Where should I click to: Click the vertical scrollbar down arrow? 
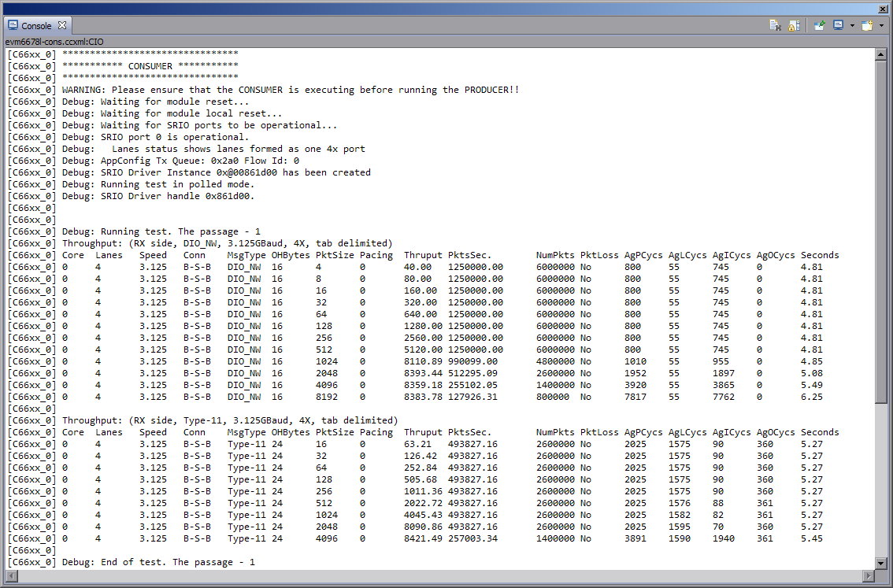point(881,563)
